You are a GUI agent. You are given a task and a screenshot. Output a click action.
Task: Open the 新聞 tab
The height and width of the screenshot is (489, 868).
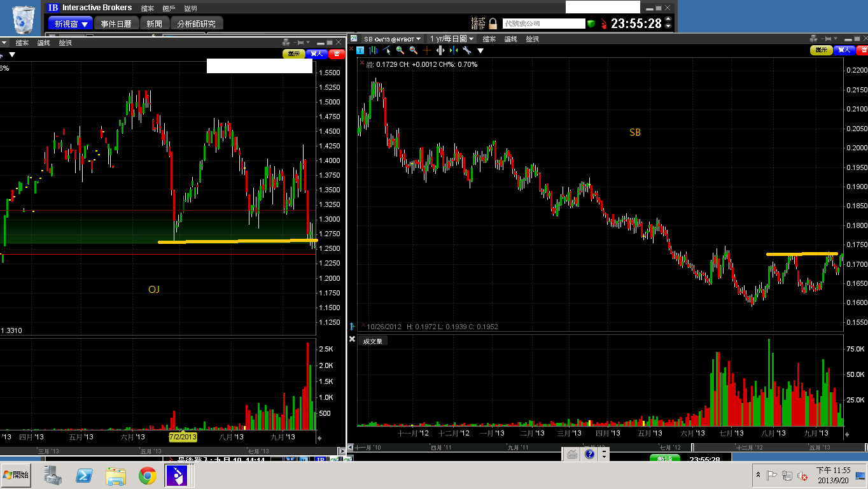click(x=154, y=24)
